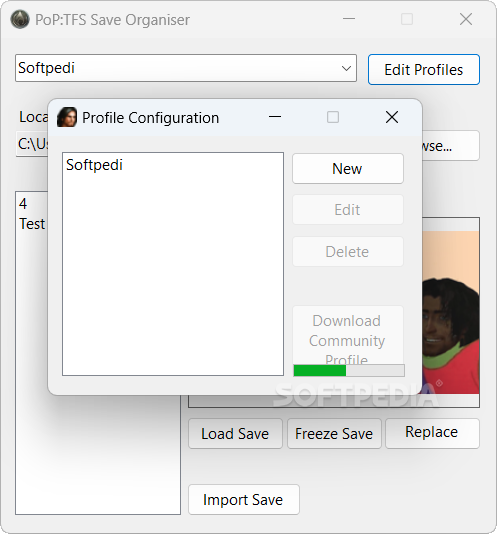497x534 pixels.
Task: Click the Replace button
Action: 432,434
